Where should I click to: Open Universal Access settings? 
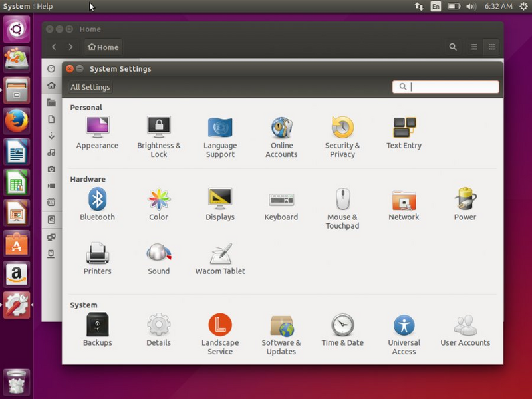tap(404, 327)
